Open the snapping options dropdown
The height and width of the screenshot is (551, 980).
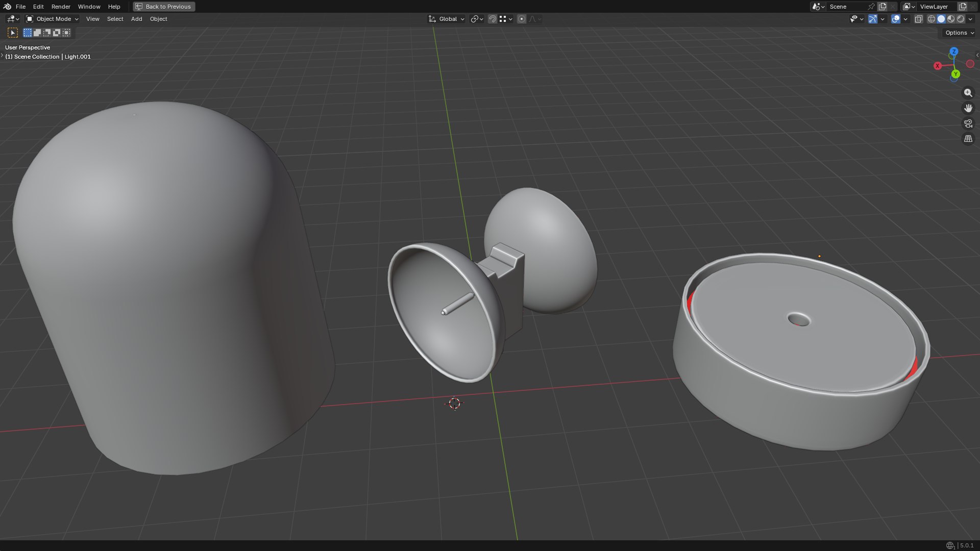506,19
